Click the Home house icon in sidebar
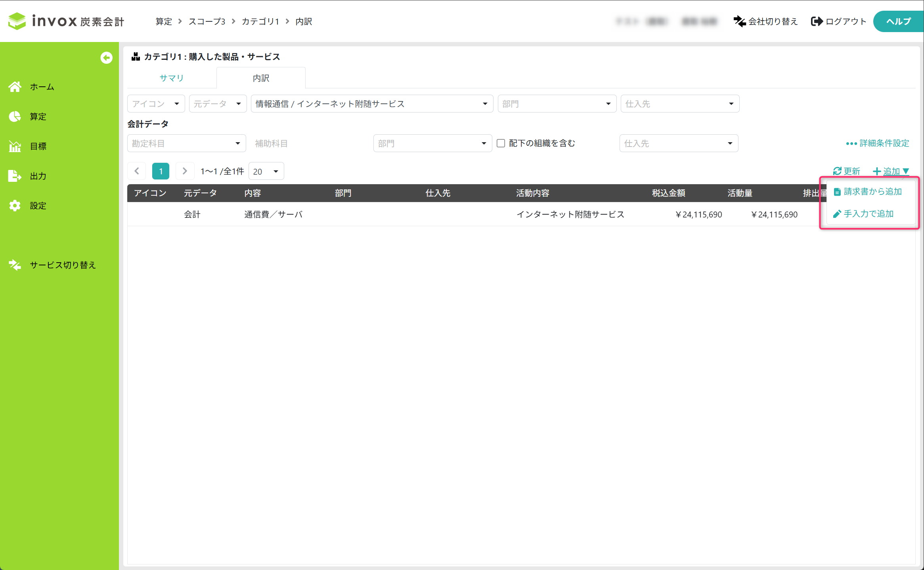924x570 pixels. pyautogui.click(x=15, y=87)
